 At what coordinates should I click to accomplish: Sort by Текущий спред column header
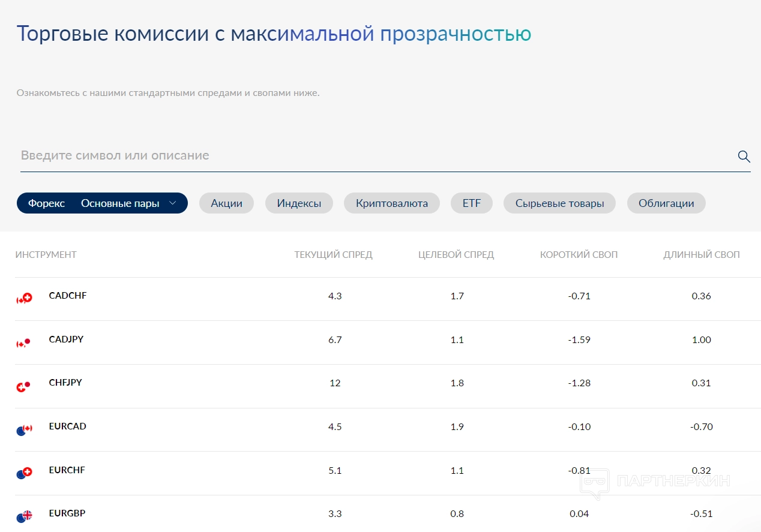333,255
